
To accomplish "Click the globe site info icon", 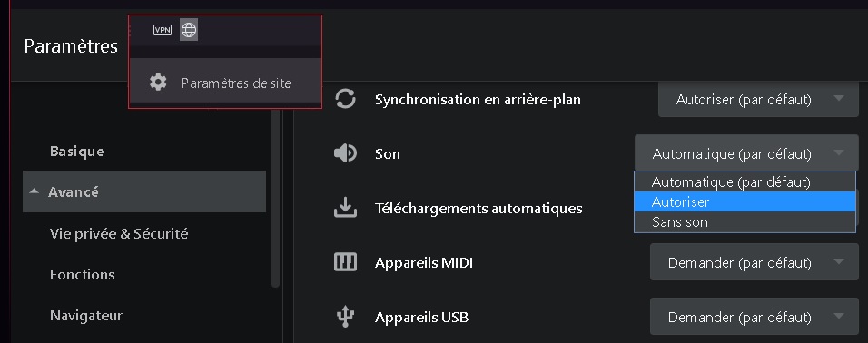I will pyautogui.click(x=189, y=30).
